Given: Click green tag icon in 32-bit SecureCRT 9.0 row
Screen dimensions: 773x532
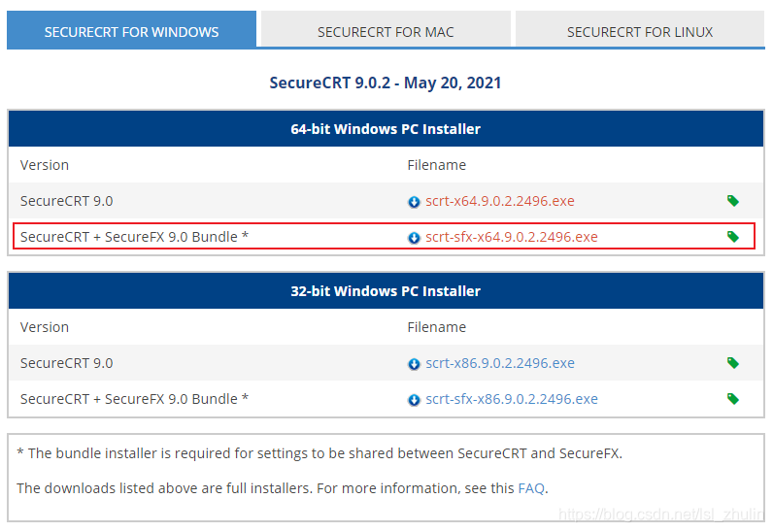Looking at the screenshot, I should [733, 363].
